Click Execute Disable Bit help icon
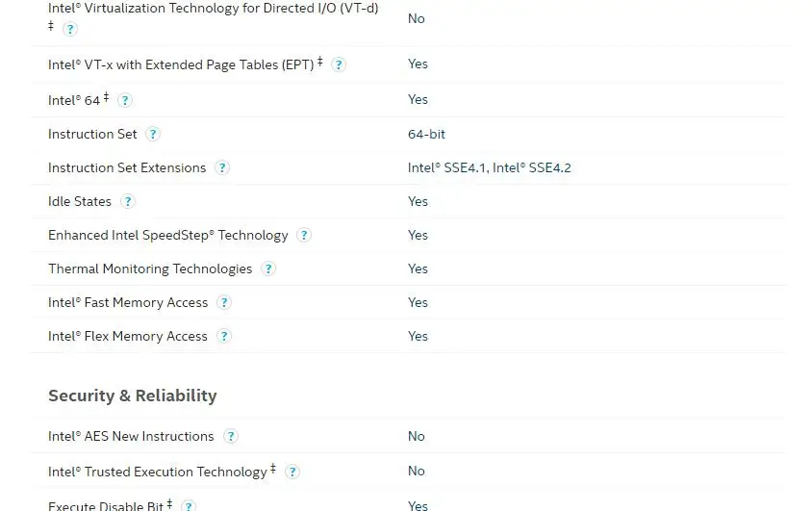Viewport: 812px width, 511px height. [x=189, y=505]
